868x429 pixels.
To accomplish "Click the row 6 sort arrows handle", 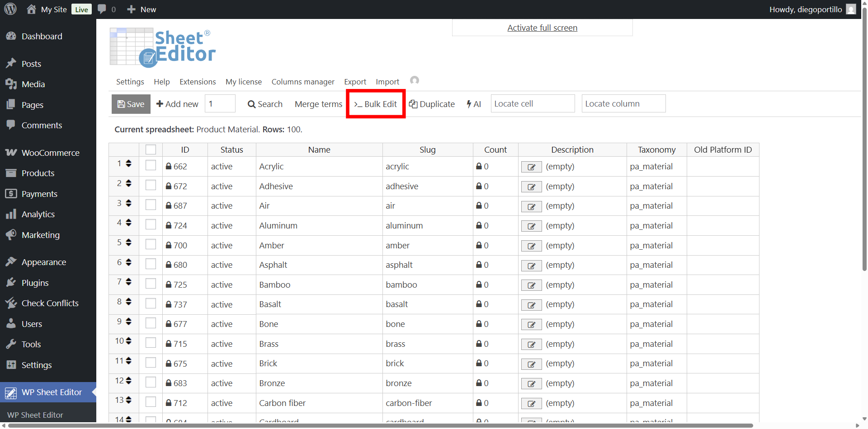I will tap(129, 262).
